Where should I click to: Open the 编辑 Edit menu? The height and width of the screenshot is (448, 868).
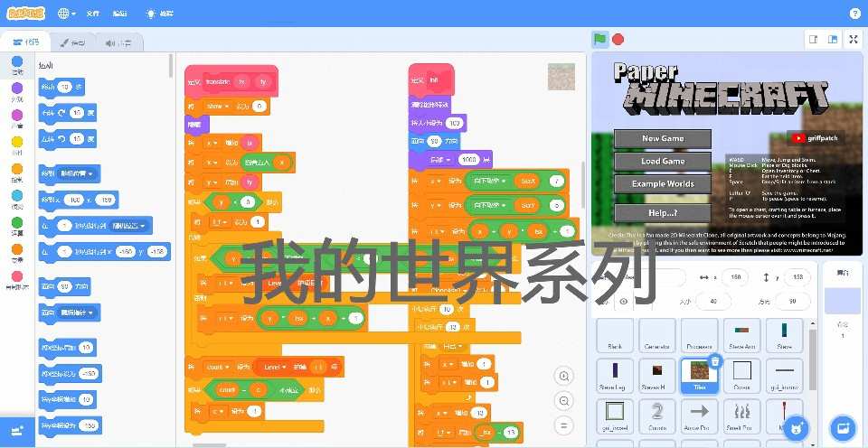tap(120, 14)
